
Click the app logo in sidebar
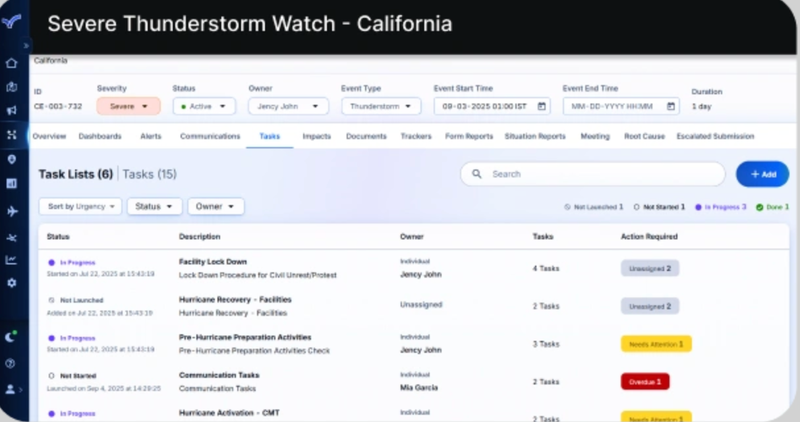11,21
